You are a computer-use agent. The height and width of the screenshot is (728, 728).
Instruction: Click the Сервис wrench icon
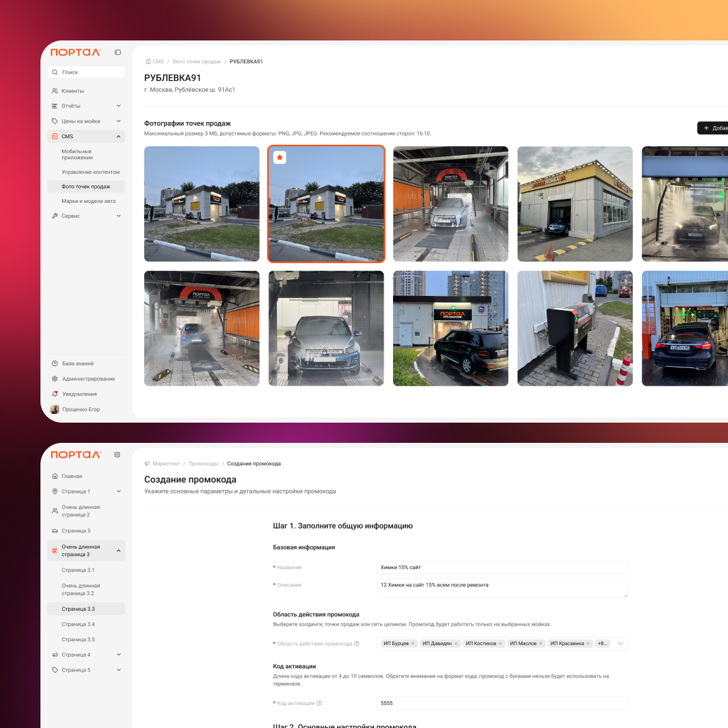55,216
